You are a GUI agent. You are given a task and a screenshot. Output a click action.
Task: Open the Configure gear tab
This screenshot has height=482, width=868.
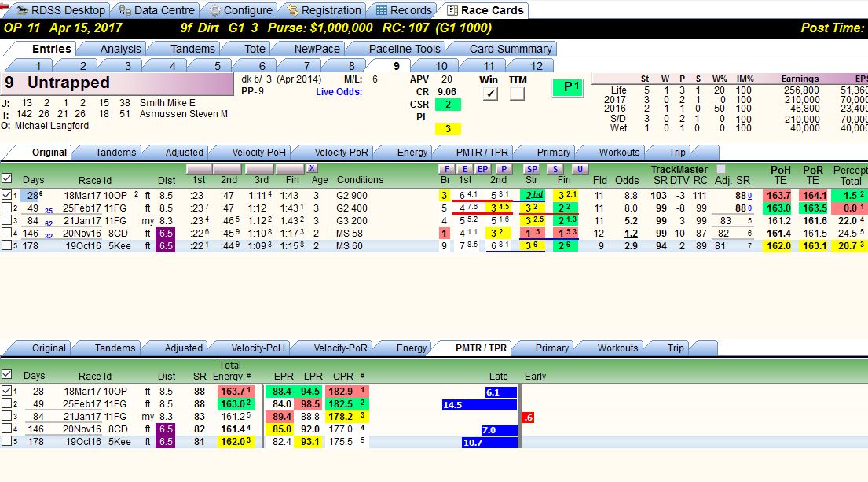[x=240, y=10]
